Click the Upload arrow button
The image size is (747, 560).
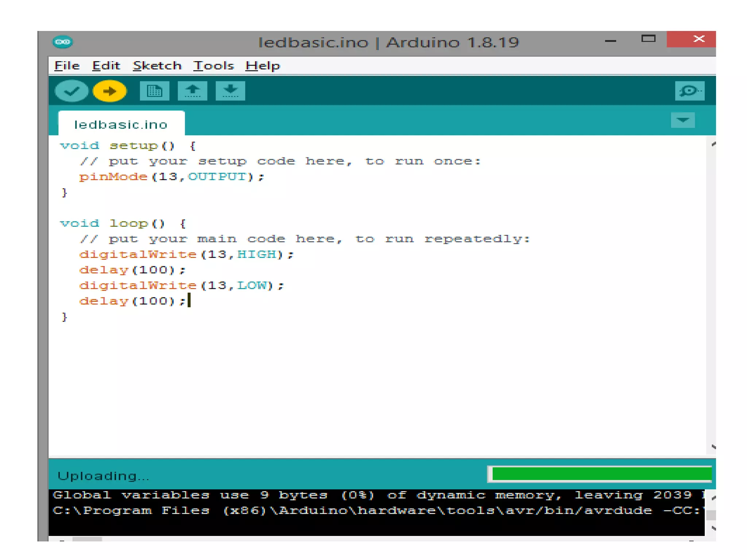coord(109,91)
